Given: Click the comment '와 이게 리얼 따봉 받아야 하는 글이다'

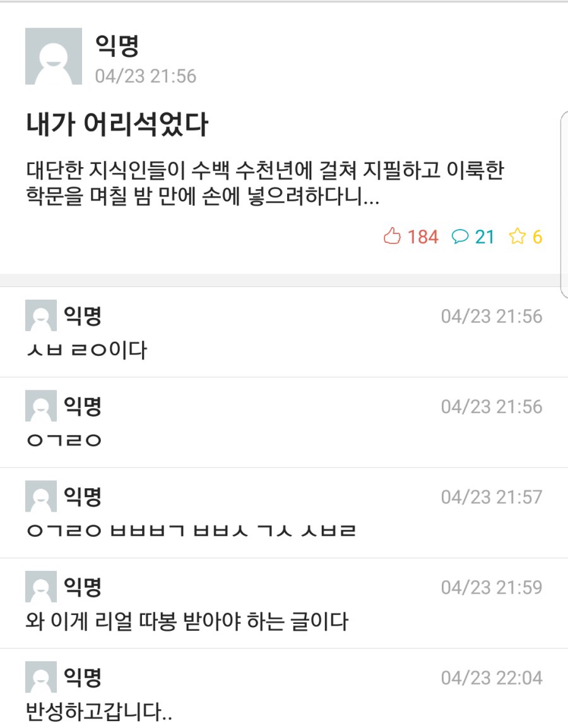Looking at the screenshot, I should point(187,622).
